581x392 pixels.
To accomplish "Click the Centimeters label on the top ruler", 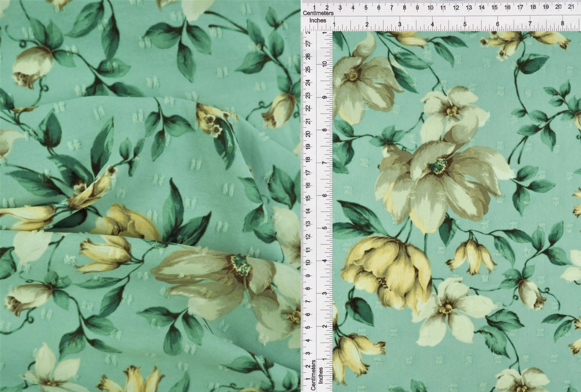I will point(318,13).
